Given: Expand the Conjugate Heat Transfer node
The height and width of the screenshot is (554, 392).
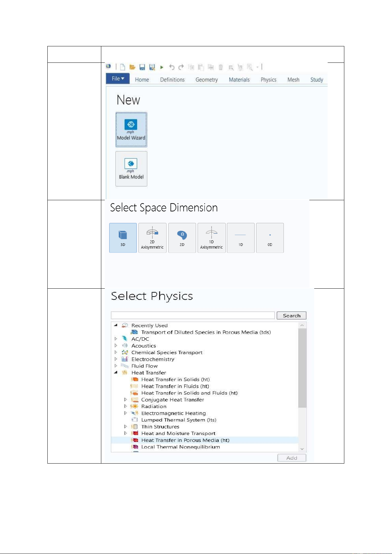Looking at the screenshot, I should click(125, 400).
